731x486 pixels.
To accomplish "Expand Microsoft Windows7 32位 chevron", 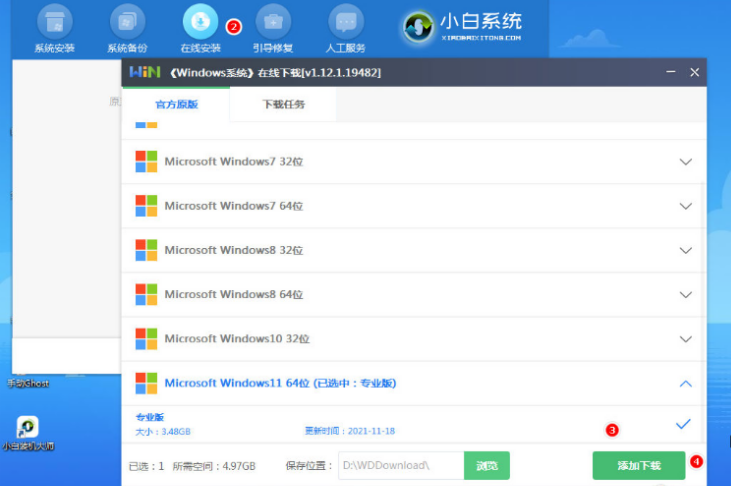I will [685, 162].
